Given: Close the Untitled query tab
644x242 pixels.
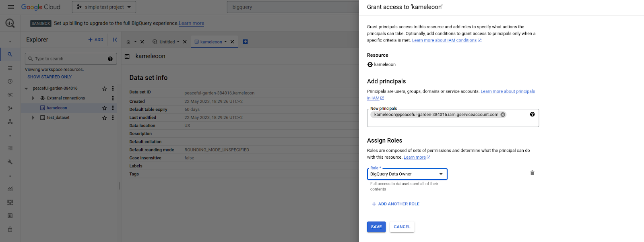Looking at the screenshot, I should click(185, 41).
